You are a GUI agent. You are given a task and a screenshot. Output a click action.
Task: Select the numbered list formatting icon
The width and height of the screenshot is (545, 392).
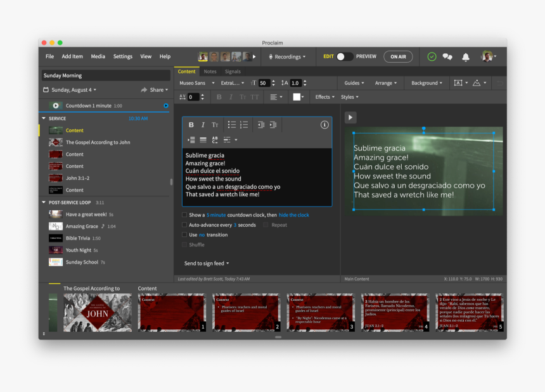(245, 124)
